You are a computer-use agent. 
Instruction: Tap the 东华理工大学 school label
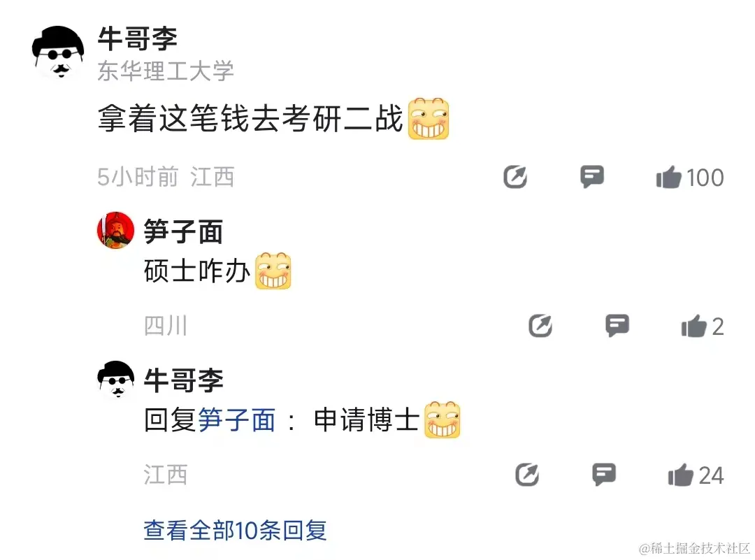pos(166,71)
